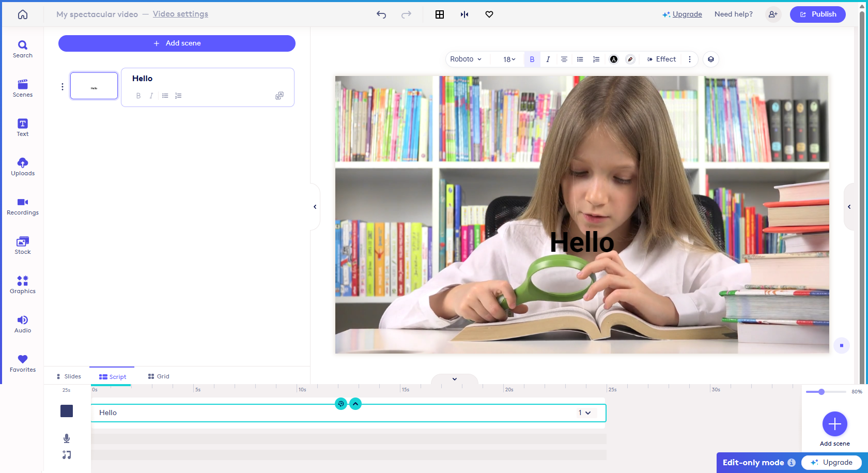Enable numbered list for Hello text
The image size is (868, 473).
(x=596, y=59)
